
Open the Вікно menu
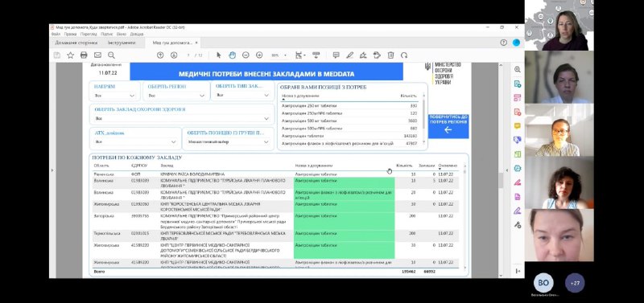pos(122,34)
